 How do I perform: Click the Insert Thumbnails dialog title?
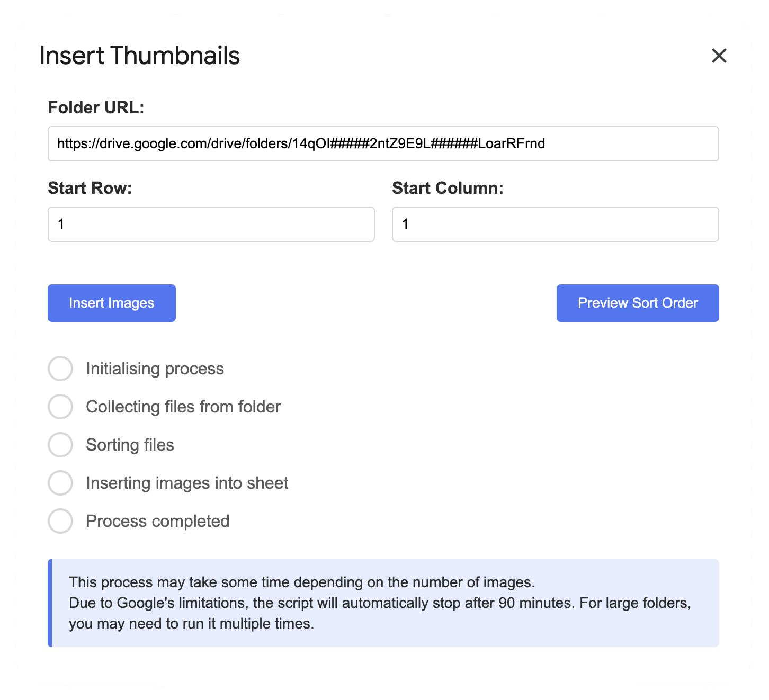140,56
